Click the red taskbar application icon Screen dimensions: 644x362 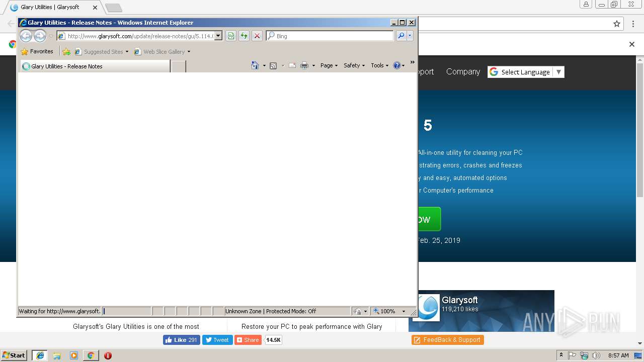click(108, 355)
